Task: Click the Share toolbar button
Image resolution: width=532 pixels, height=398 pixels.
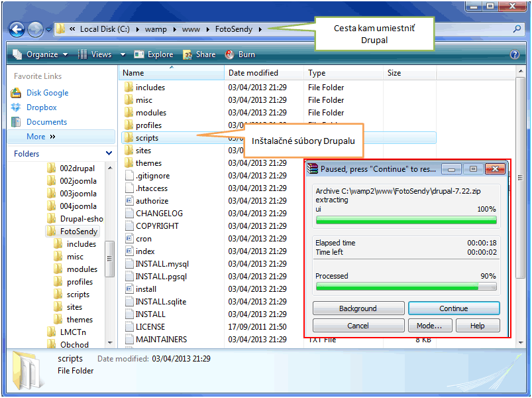Action: pyautogui.click(x=199, y=54)
